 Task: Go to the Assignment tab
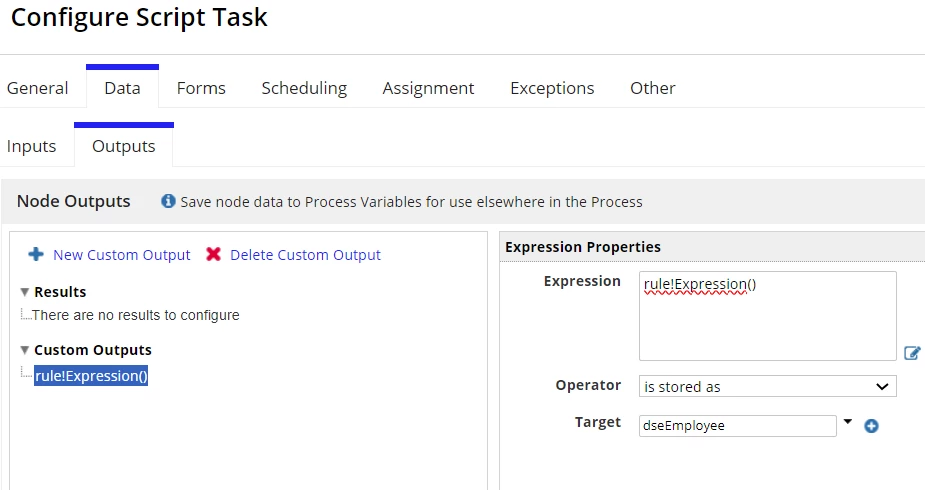point(428,88)
